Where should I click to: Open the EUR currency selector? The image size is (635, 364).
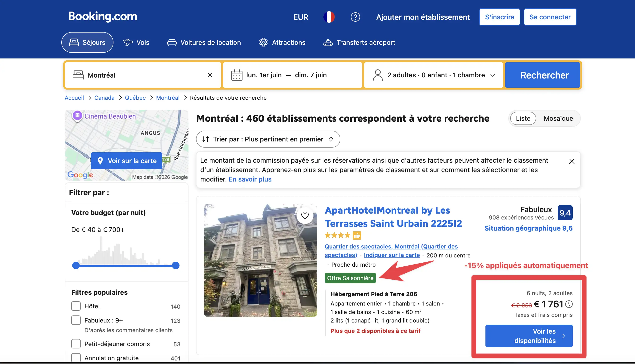[301, 17]
